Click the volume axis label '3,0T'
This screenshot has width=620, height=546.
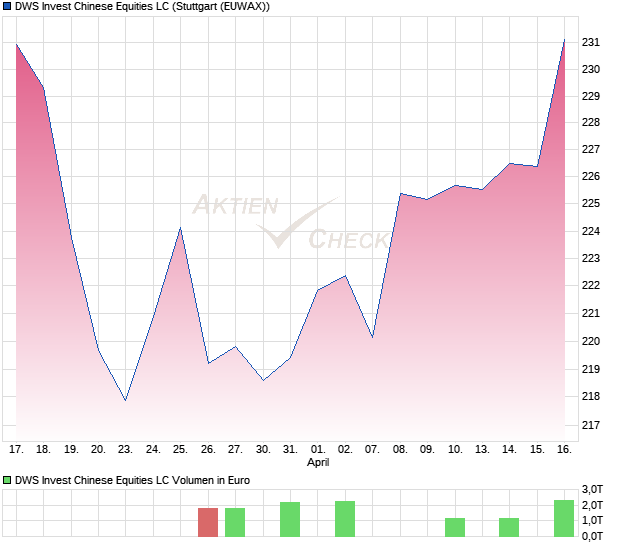click(x=592, y=489)
